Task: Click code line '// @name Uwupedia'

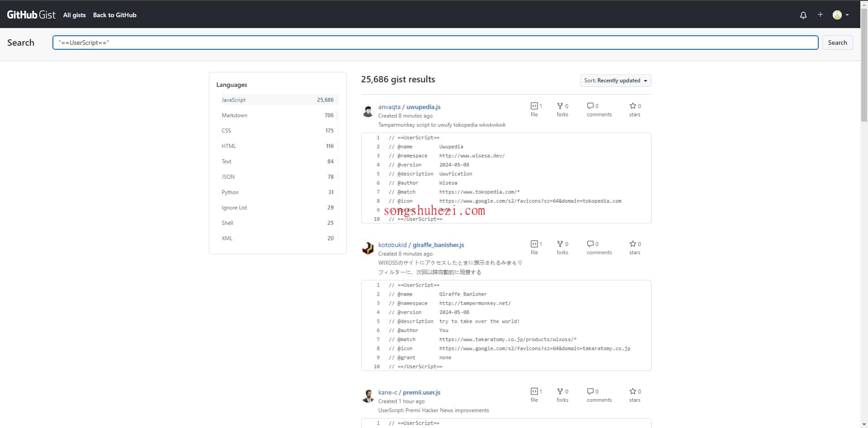Action: tap(426, 147)
